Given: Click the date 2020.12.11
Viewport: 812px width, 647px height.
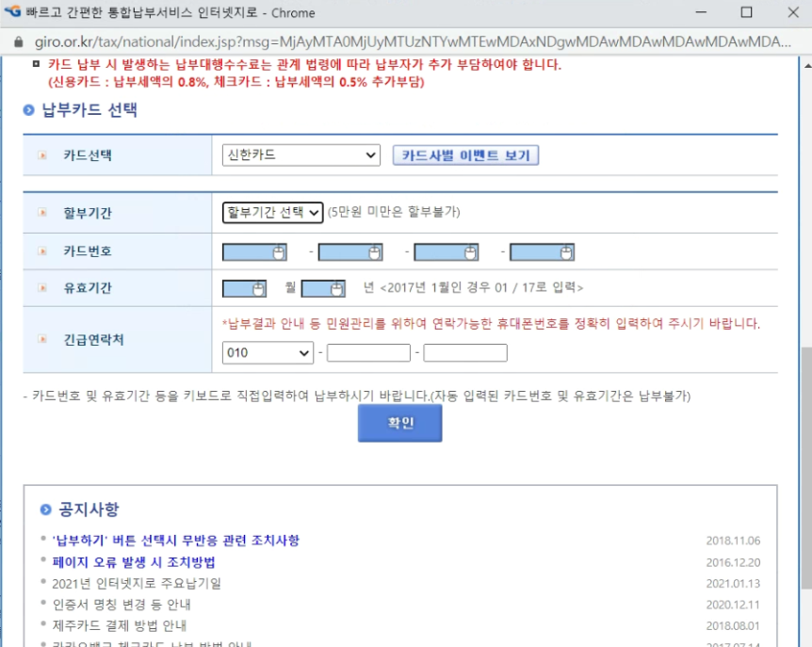Looking at the screenshot, I should [x=733, y=605].
